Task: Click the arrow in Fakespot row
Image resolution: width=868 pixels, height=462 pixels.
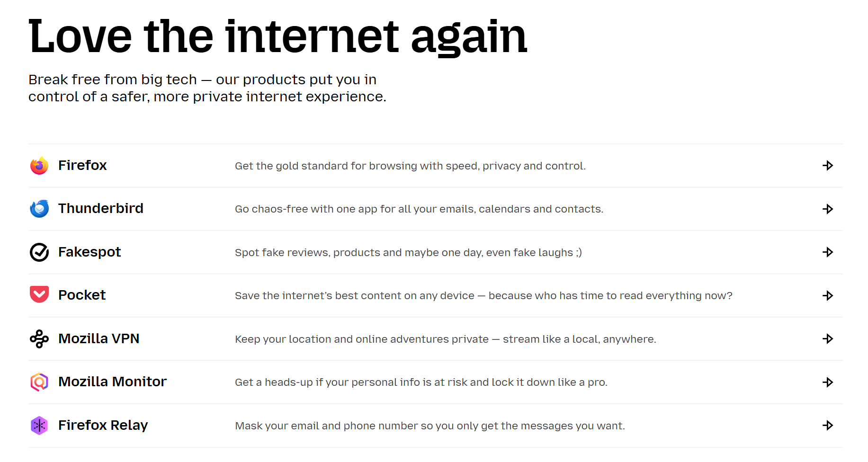Action: point(828,252)
